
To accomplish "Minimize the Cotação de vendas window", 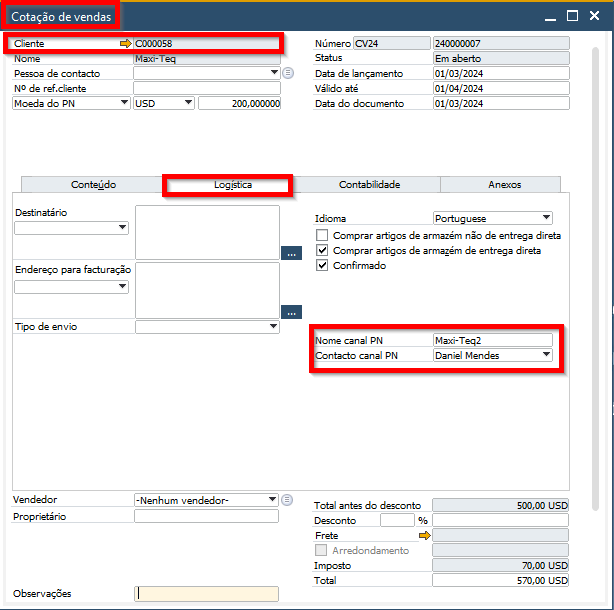I will [547, 16].
